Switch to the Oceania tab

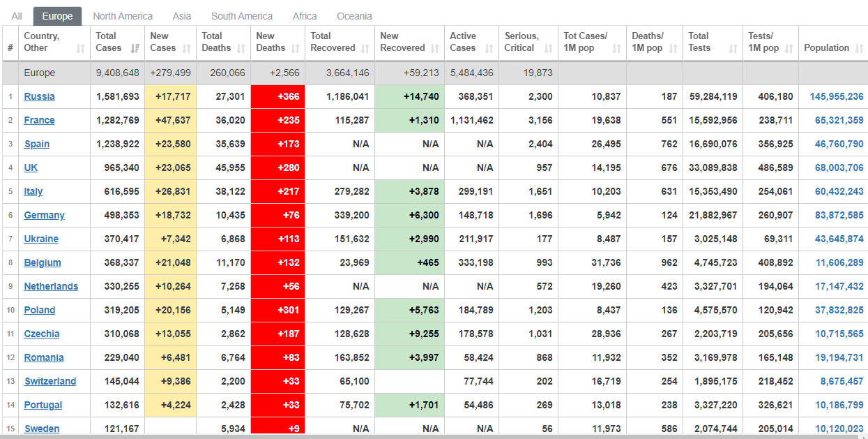click(x=354, y=16)
